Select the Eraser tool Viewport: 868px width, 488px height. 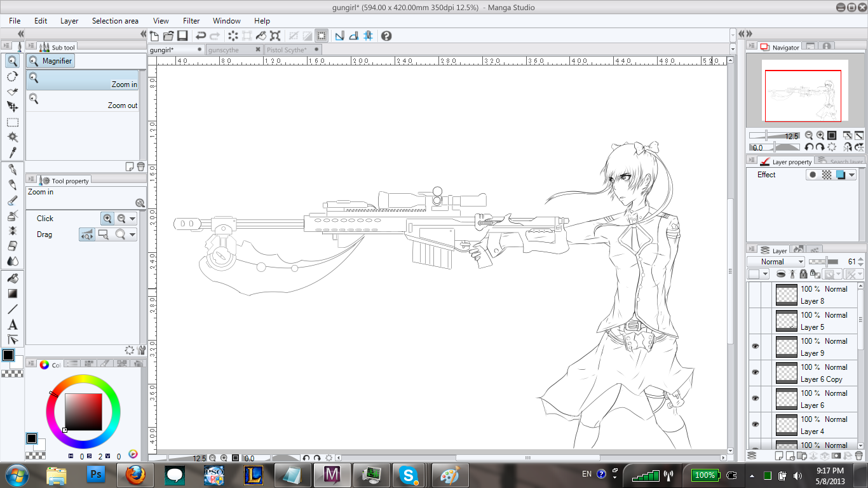point(12,246)
